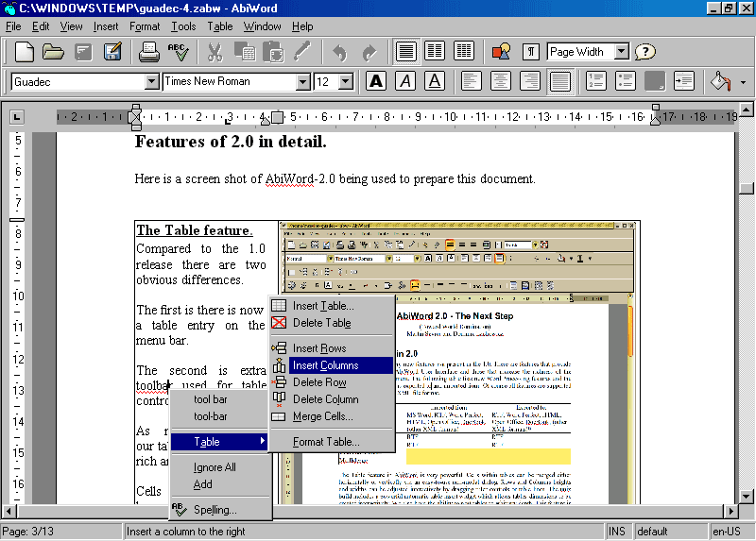The image size is (756, 541).
Task: Apply a numbered list with the numbering icon
Action: [x=596, y=81]
